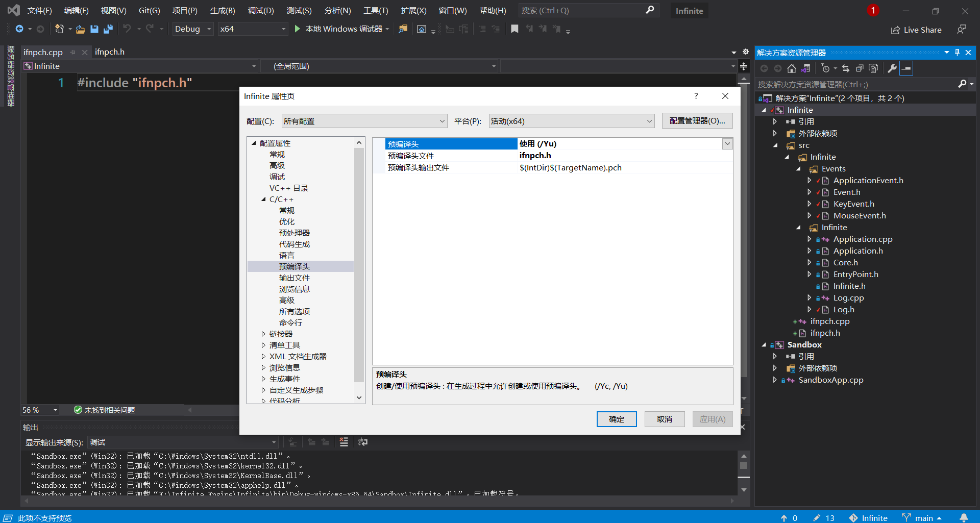Click the notification bell in the status bar
The height and width of the screenshot is (523, 980).
pyautogui.click(x=964, y=518)
